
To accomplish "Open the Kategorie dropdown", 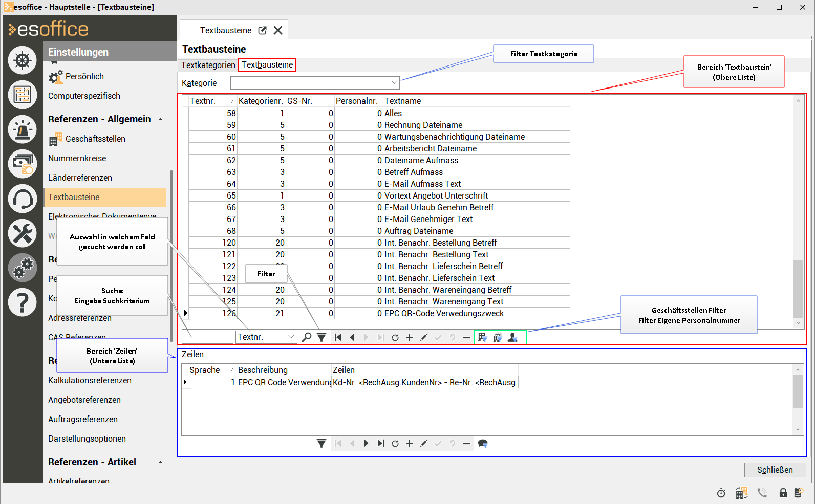I will pyautogui.click(x=394, y=82).
